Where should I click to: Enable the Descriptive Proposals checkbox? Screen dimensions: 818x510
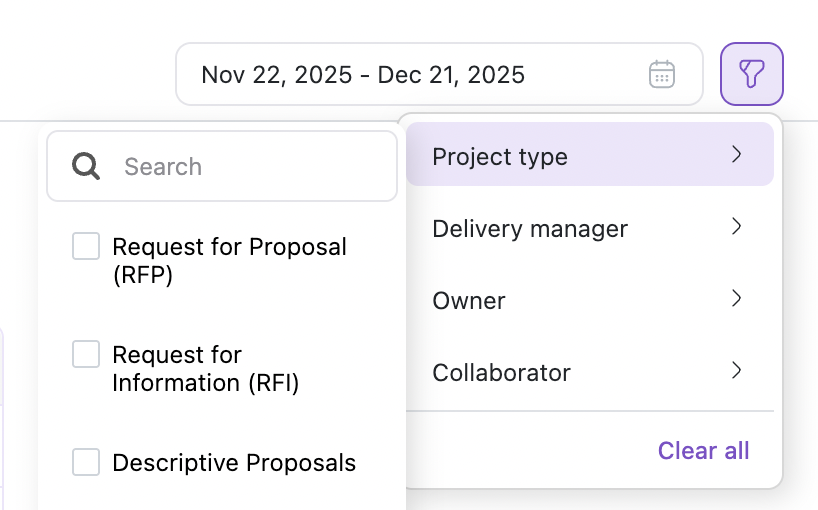pyautogui.click(x=86, y=462)
